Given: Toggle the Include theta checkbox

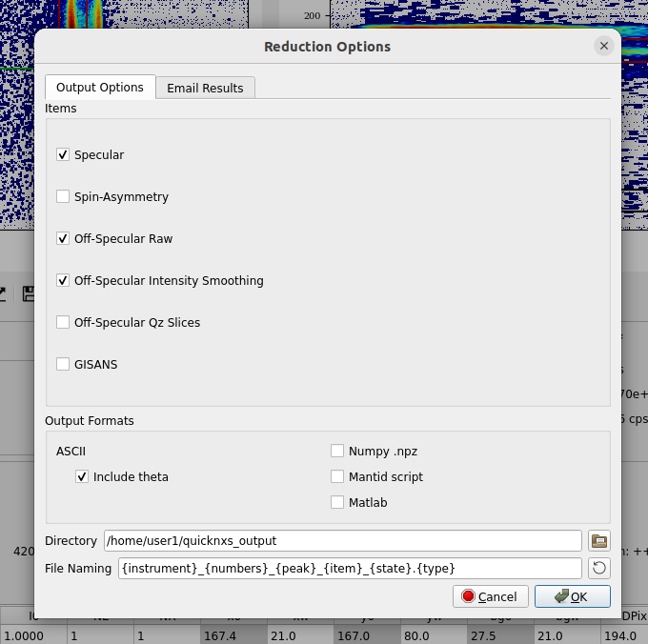Looking at the screenshot, I should 82,476.
